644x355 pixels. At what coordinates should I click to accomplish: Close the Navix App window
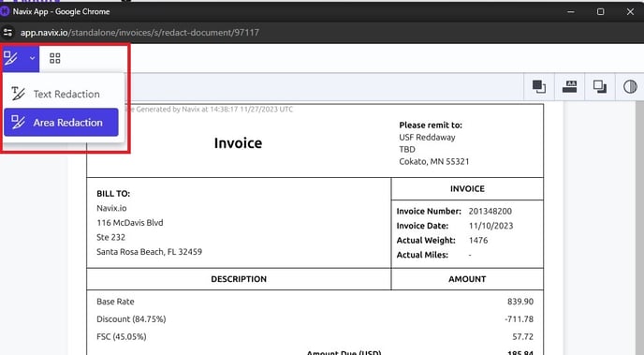(631, 11)
